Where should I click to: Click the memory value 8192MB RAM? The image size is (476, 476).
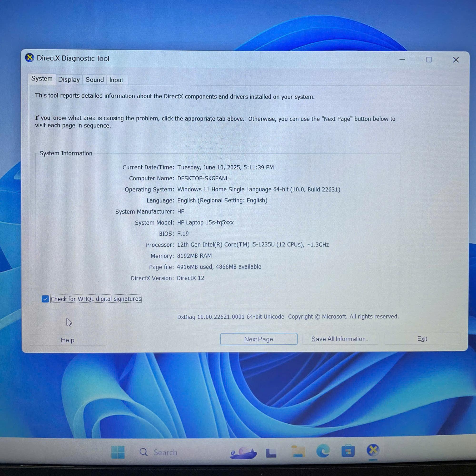click(194, 256)
